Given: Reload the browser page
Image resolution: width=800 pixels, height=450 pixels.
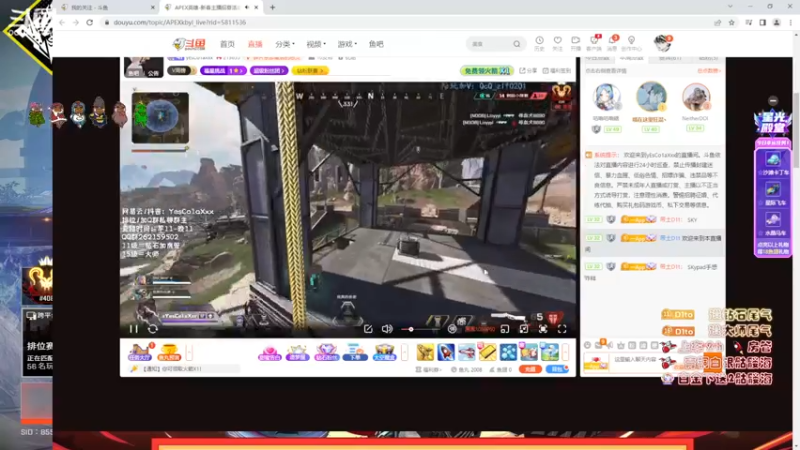Looking at the screenshot, I should point(90,22).
